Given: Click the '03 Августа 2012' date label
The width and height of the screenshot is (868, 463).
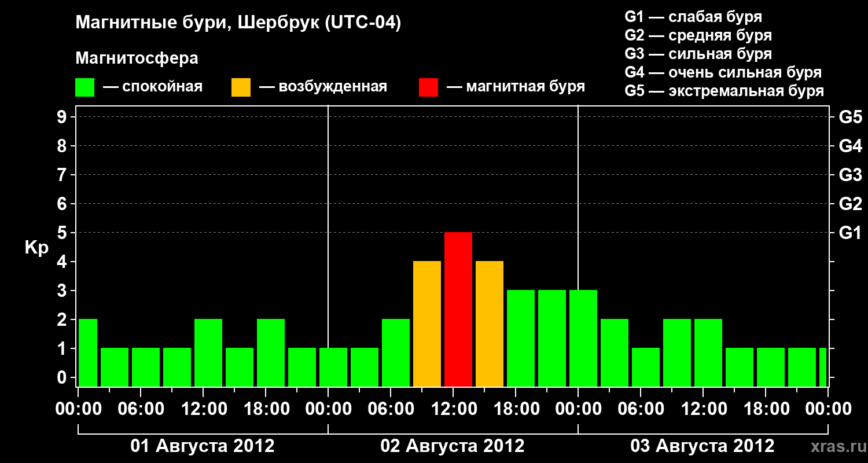Looking at the screenshot, I should [x=703, y=446].
